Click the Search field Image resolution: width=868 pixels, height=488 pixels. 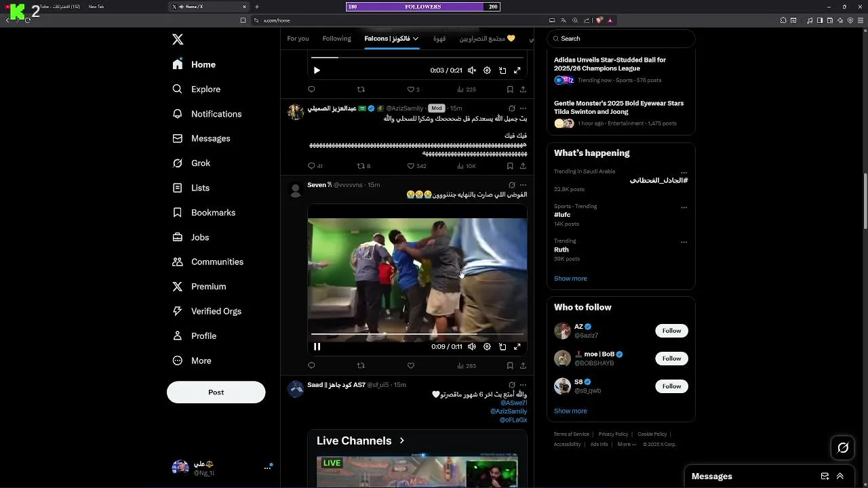(x=620, y=39)
